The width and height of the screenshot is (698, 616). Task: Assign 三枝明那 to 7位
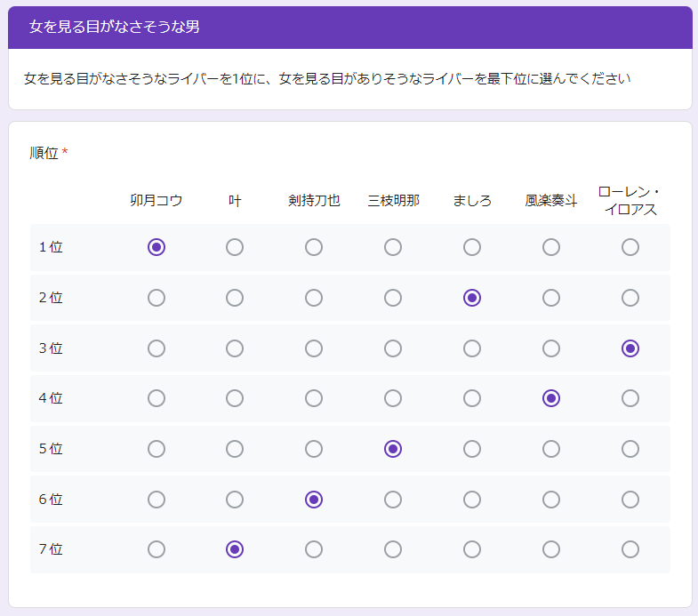pyautogui.click(x=393, y=549)
